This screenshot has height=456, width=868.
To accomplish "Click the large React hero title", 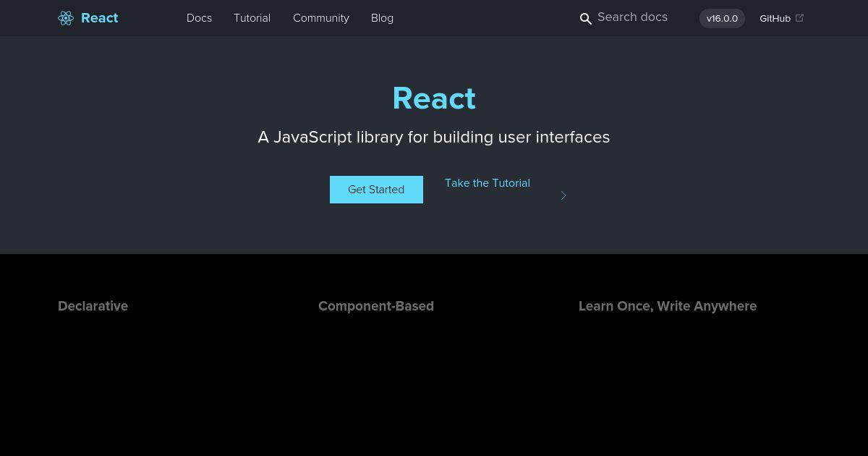I will pyautogui.click(x=434, y=98).
